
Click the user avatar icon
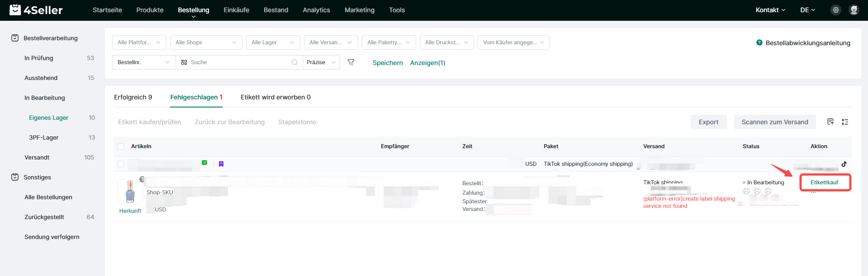[854, 10]
